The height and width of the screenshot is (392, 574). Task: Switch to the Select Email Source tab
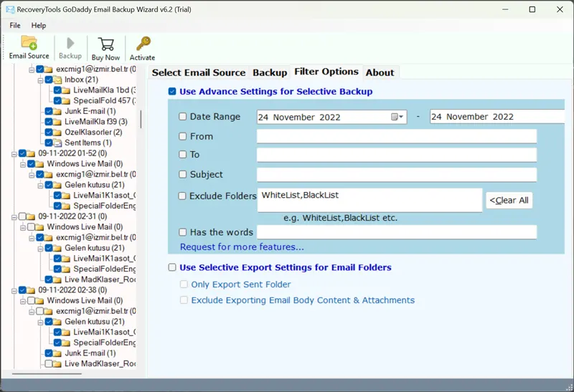tap(199, 72)
